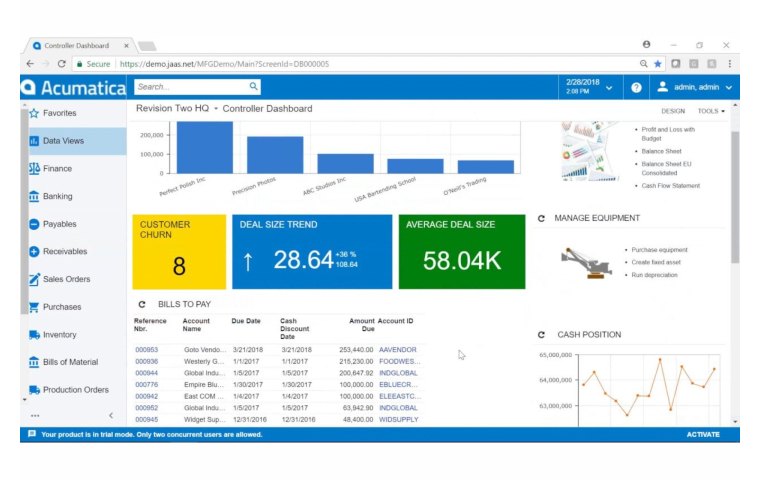Click the blue Deal Size Trend tile
This screenshot has height=480, width=760.
312,252
